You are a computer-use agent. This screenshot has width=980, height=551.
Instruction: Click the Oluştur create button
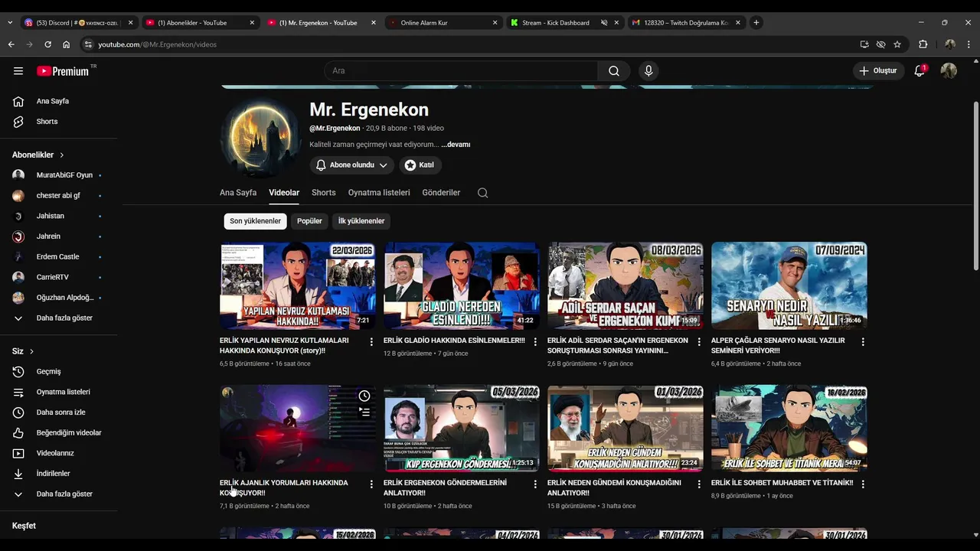click(x=877, y=70)
